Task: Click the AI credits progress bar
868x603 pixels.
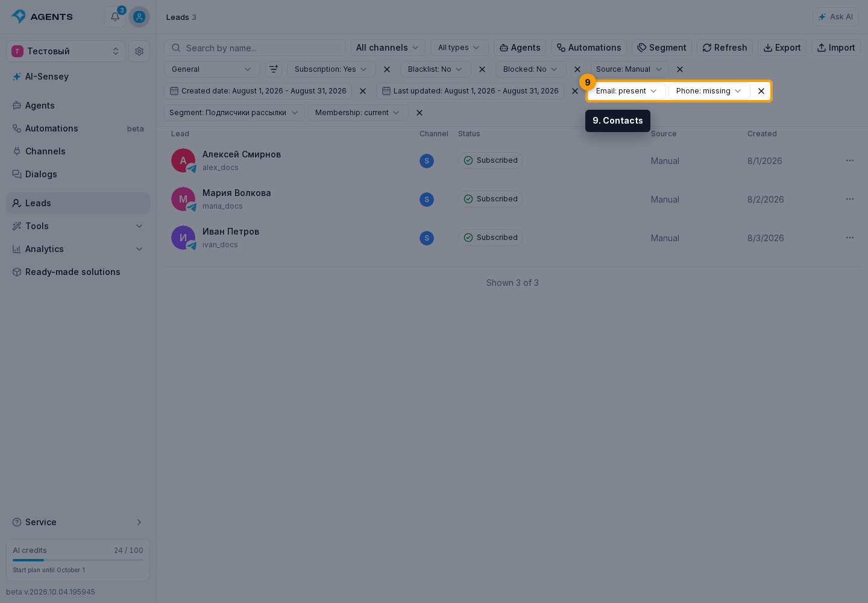Action: [x=78, y=560]
